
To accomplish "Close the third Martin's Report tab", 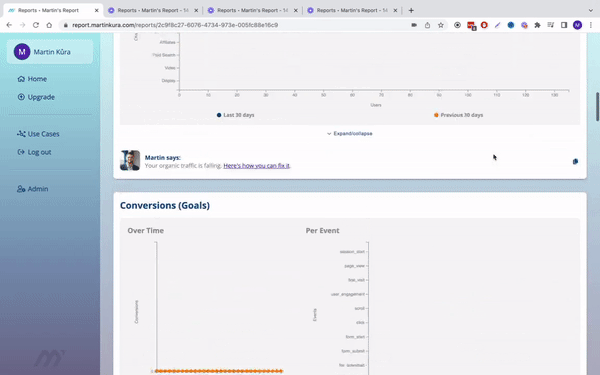I will tap(295, 10).
